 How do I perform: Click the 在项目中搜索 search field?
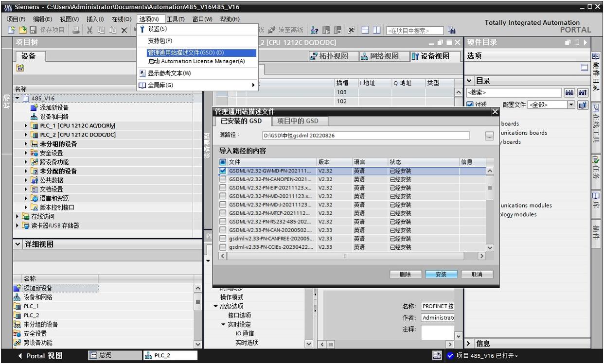pyautogui.click(x=415, y=31)
